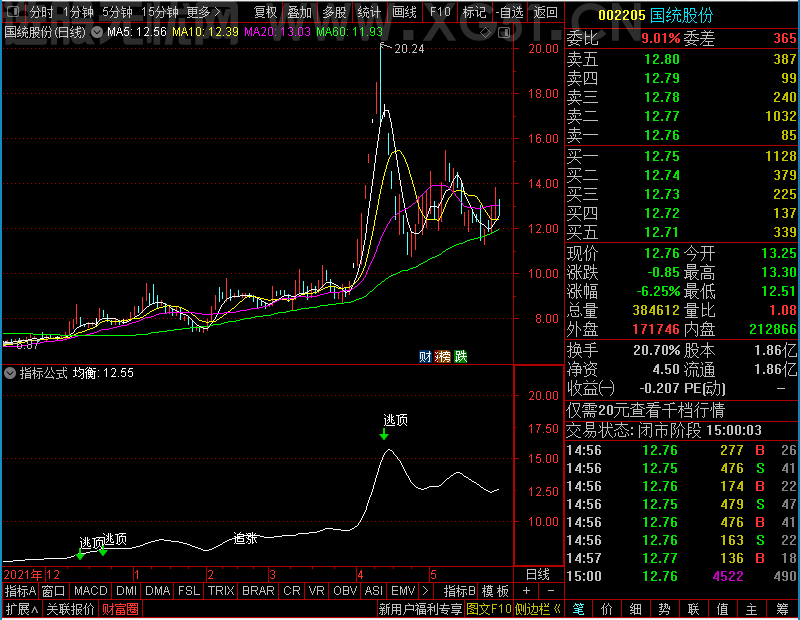This screenshot has height=620, width=800.
Task: Select 联 related tab
Action: pyautogui.click(x=693, y=609)
